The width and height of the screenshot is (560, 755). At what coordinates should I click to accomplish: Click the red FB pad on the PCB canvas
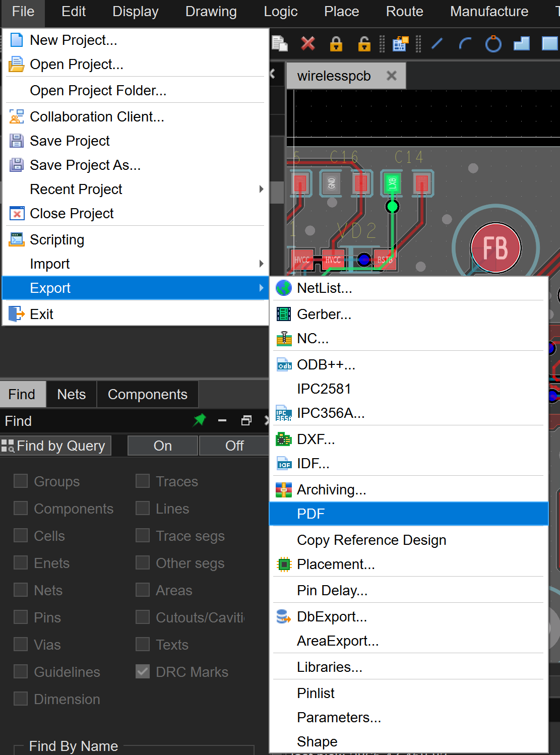tap(495, 248)
